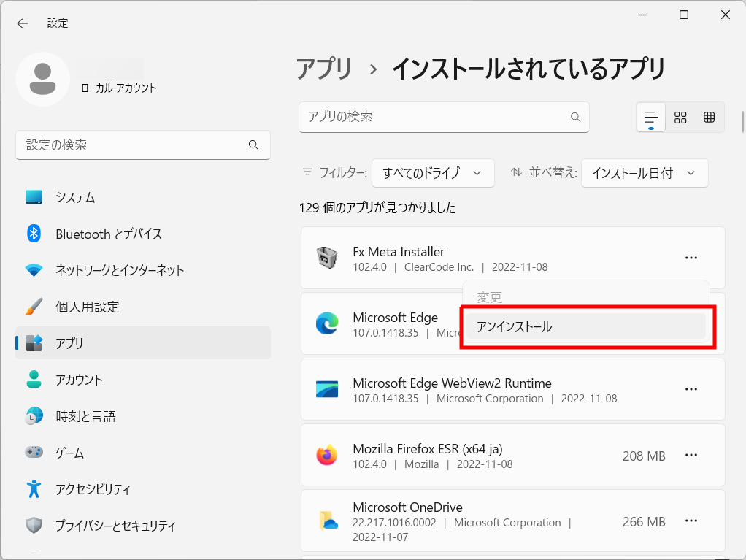Click the Microsoft Edge app icon

tap(327, 323)
